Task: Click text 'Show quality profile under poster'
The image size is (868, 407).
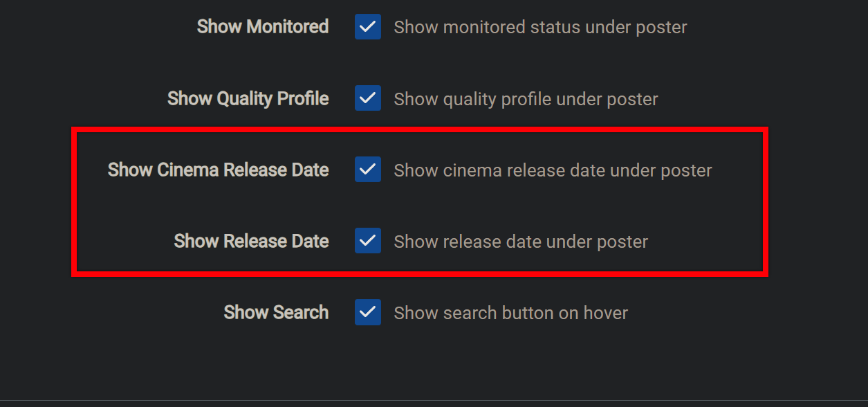Action: (x=526, y=99)
